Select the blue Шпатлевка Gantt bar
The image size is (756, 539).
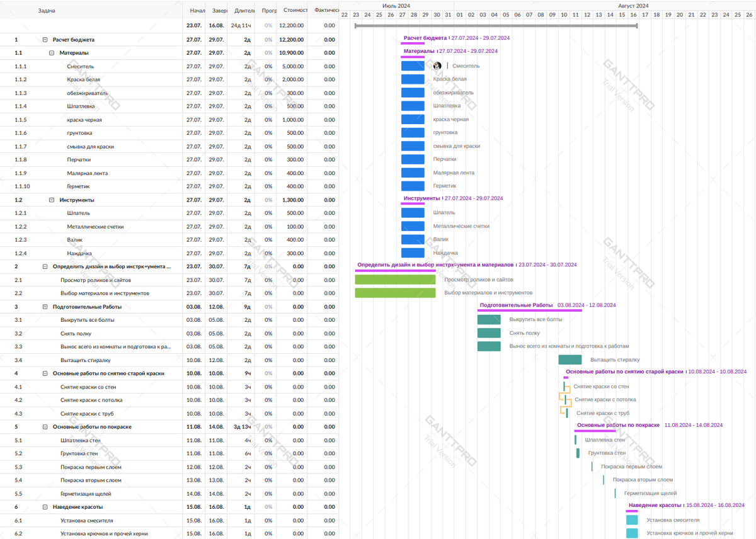413,106
